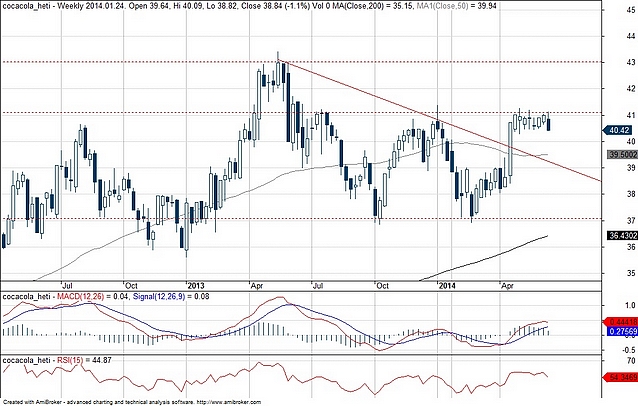Viewport: 638px width, 406px height.
Task: Click the RSI(15) = 44.87 label
Action: point(84,360)
